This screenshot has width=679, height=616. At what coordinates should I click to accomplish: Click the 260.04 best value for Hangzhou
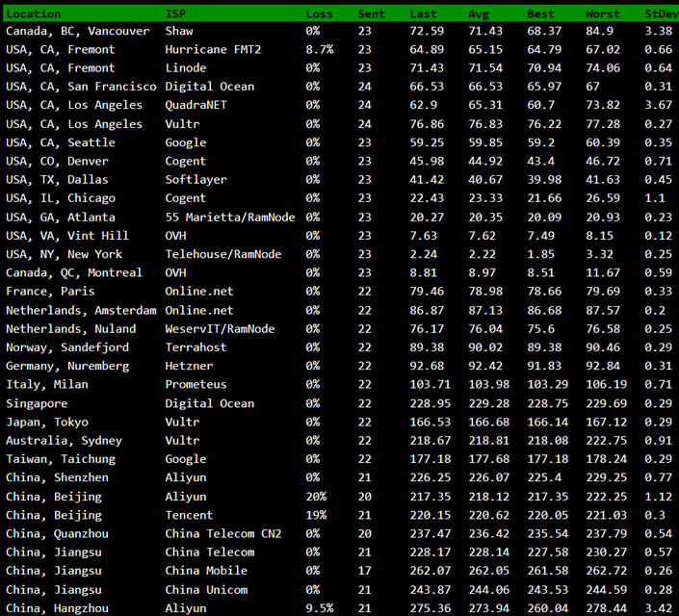coord(547,608)
